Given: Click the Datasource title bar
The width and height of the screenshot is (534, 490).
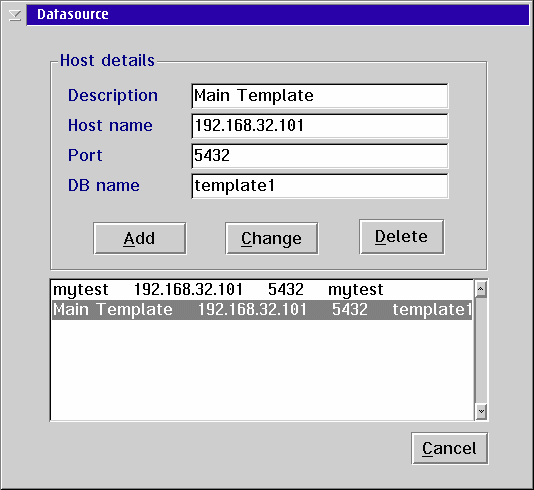Looking at the screenshot, I should coord(278,15).
